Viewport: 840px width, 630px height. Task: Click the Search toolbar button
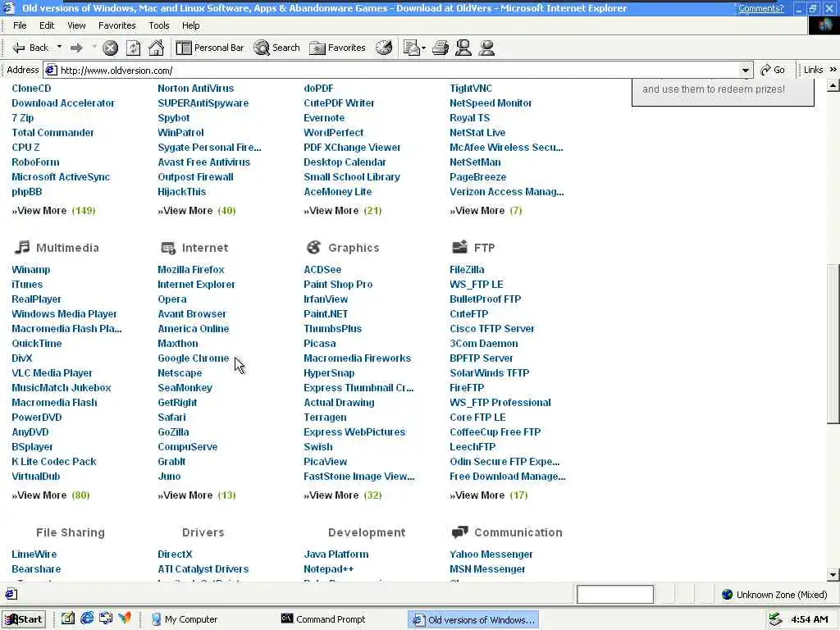pyautogui.click(x=277, y=48)
